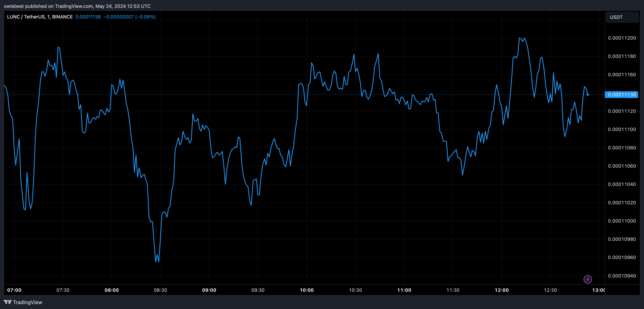Select the 07:00 time axis label
This screenshot has height=309, width=644.
coord(14,290)
